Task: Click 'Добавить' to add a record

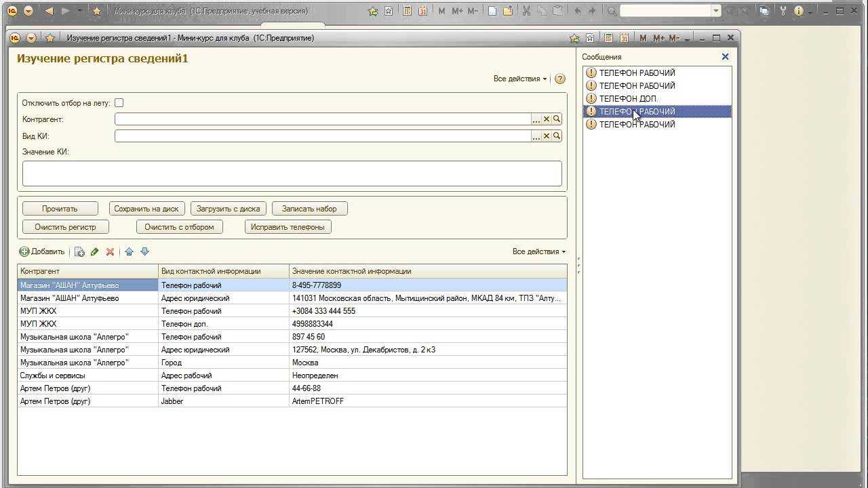Action: click(x=42, y=251)
